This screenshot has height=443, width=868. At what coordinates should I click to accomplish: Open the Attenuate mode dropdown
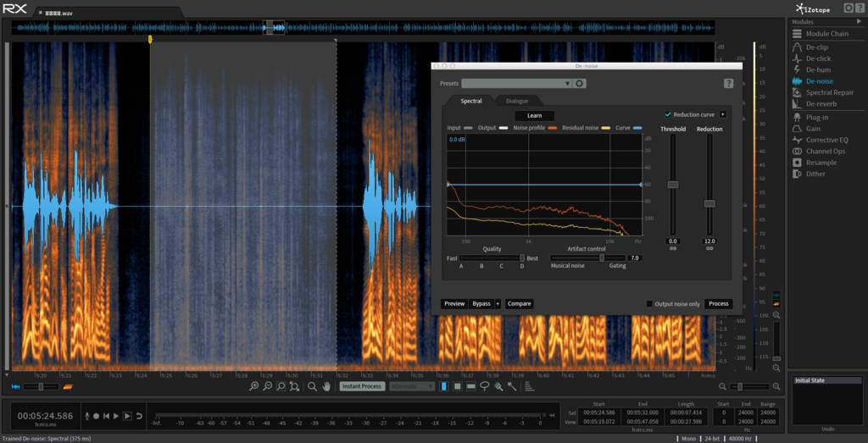coord(412,386)
